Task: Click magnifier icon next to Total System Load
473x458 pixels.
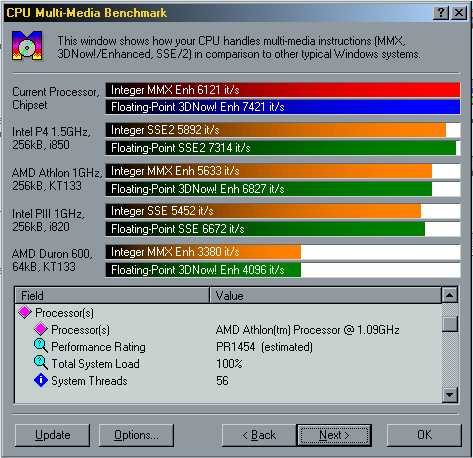Action: pos(41,363)
